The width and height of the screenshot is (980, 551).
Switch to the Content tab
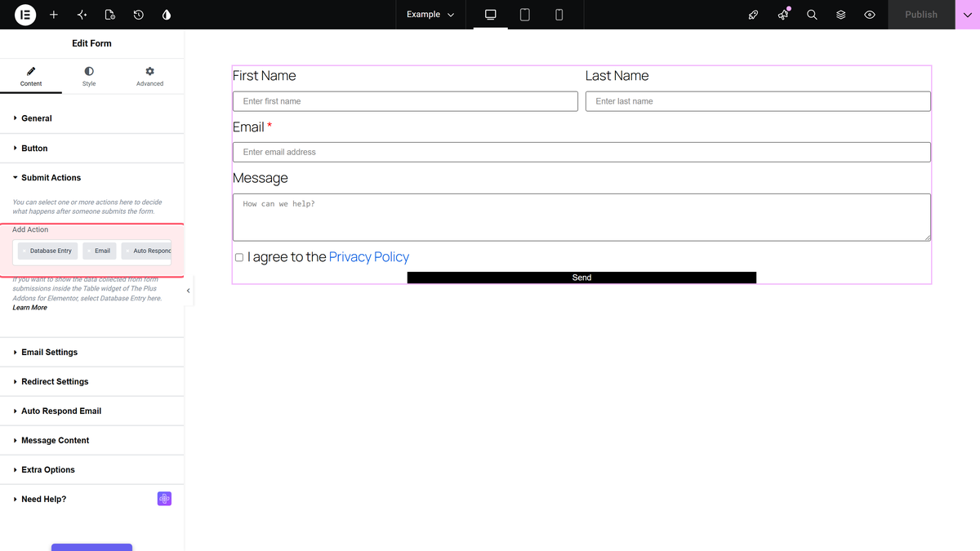tap(31, 77)
